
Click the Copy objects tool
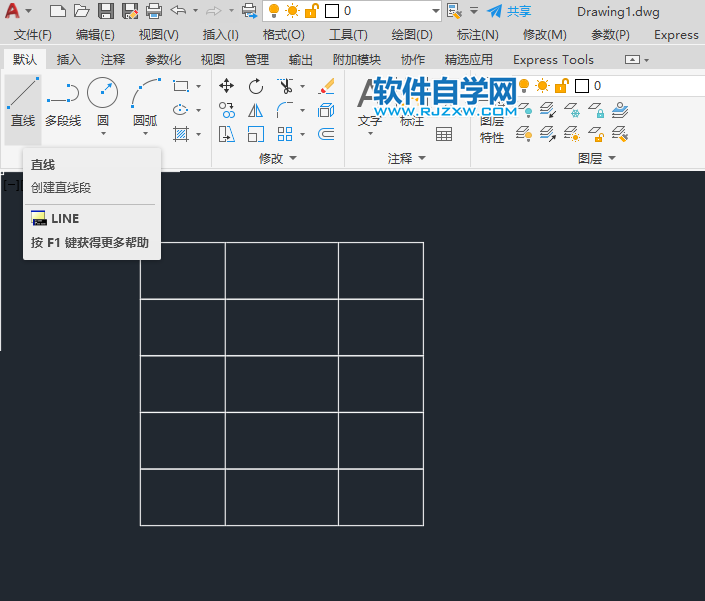click(x=227, y=110)
